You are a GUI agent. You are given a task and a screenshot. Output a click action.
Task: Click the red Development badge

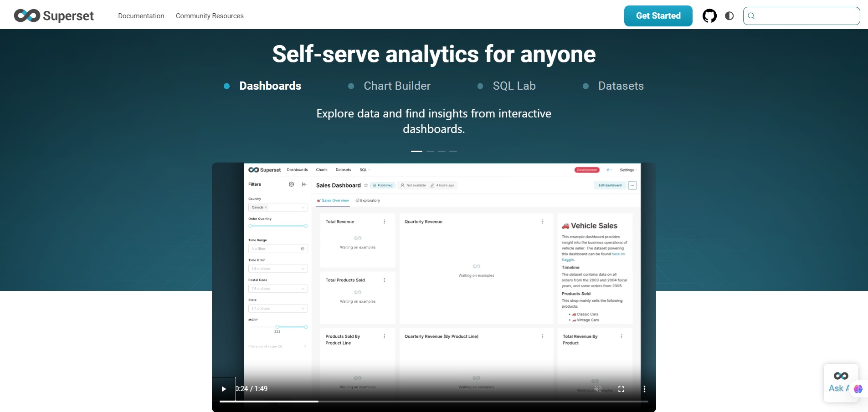pyautogui.click(x=587, y=170)
